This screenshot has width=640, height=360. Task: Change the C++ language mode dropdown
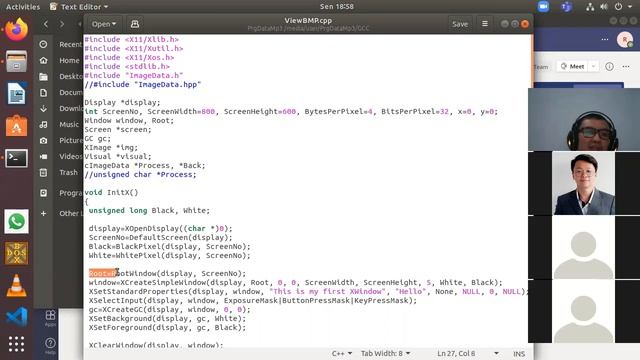(342, 353)
